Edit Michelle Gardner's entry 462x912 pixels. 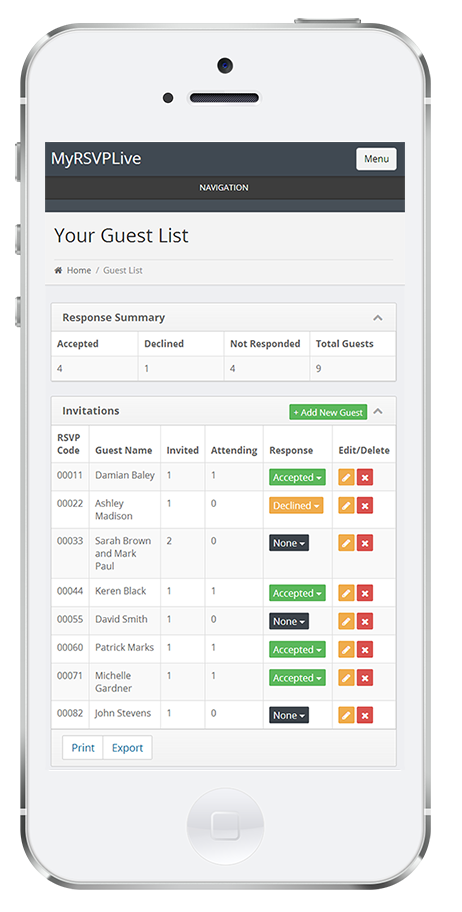coord(346,678)
